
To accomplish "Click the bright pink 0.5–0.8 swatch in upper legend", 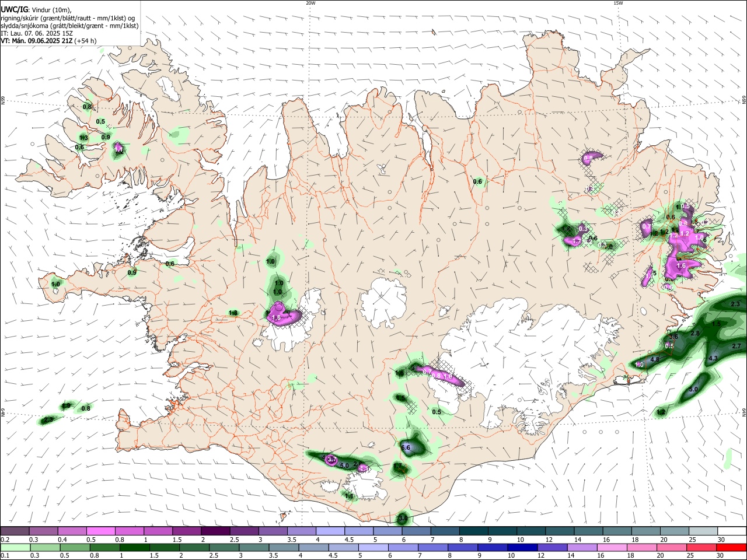I will click(x=100, y=531).
